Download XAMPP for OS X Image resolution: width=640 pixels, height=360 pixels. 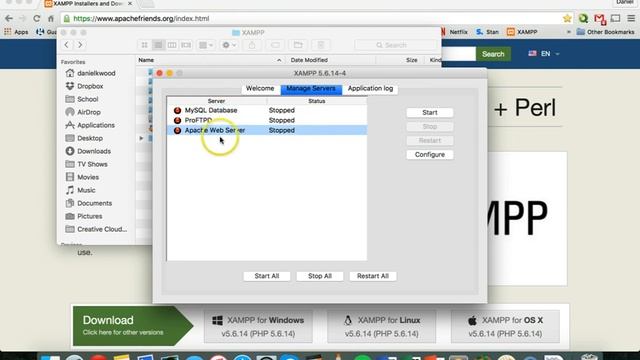[x=505, y=327]
